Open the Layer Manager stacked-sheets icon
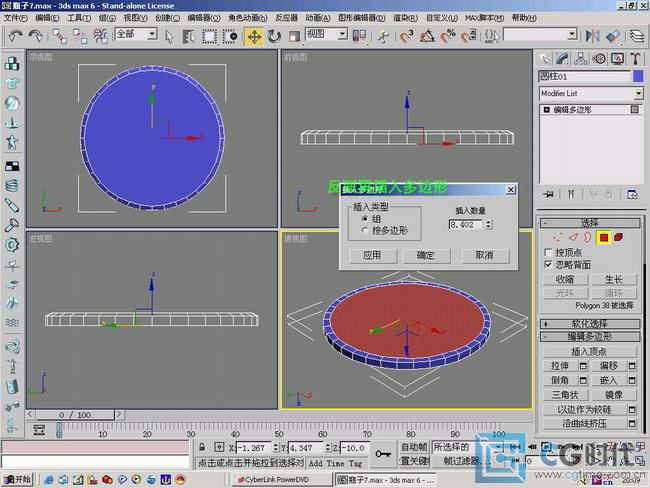The height and width of the screenshot is (488, 650). point(637,36)
